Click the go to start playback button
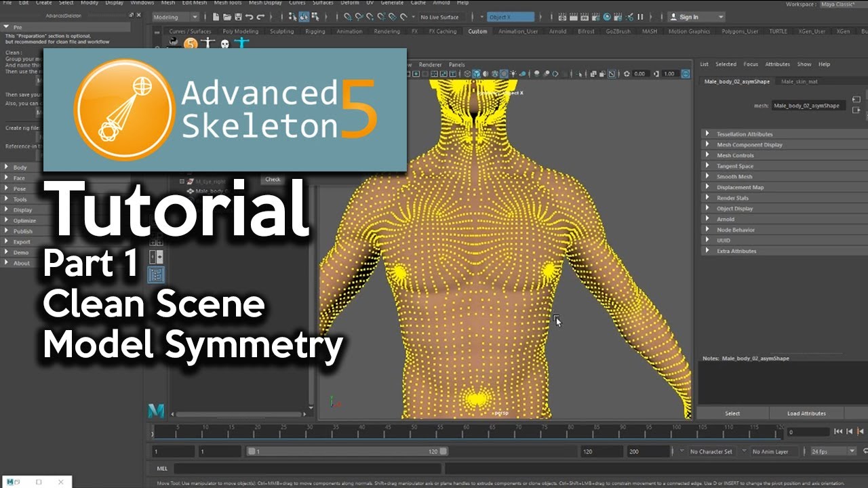 pyautogui.click(x=838, y=431)
